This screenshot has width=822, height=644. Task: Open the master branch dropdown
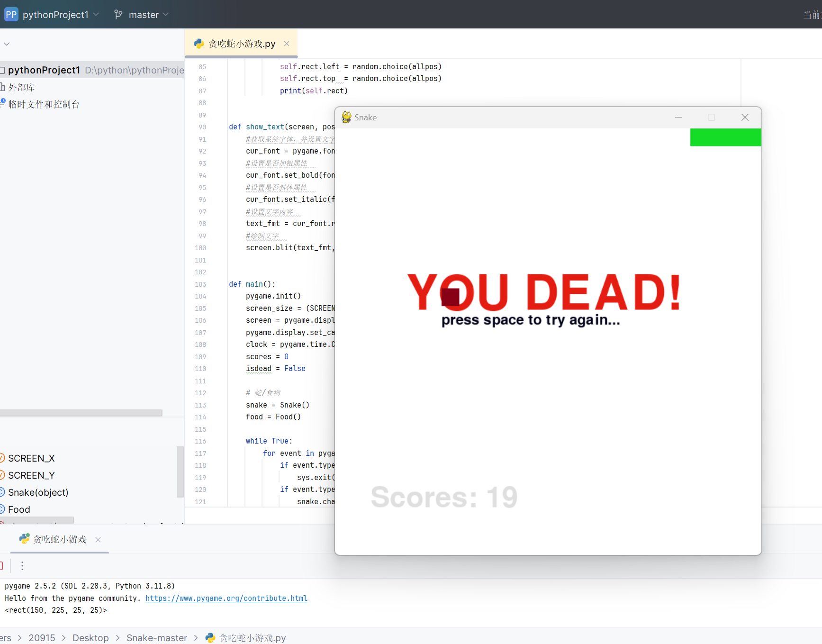click(148, 15)
